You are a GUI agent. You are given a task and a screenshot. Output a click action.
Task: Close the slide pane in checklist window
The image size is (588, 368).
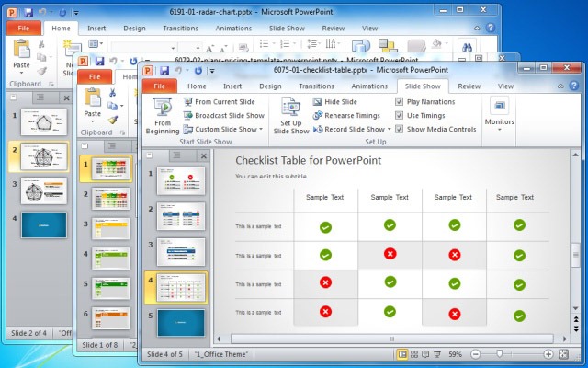(204, 155)
